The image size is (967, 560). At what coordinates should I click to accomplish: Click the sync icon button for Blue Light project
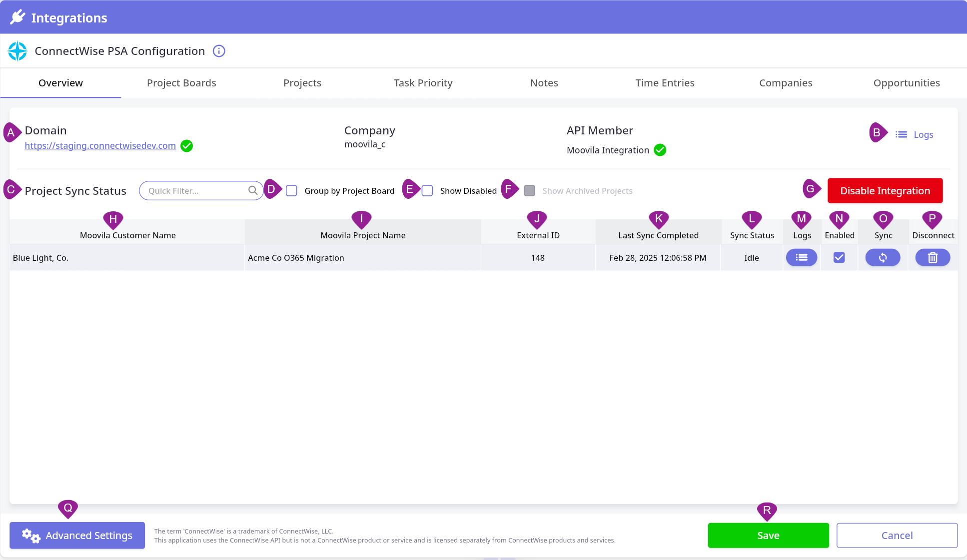tap(883, 258)
